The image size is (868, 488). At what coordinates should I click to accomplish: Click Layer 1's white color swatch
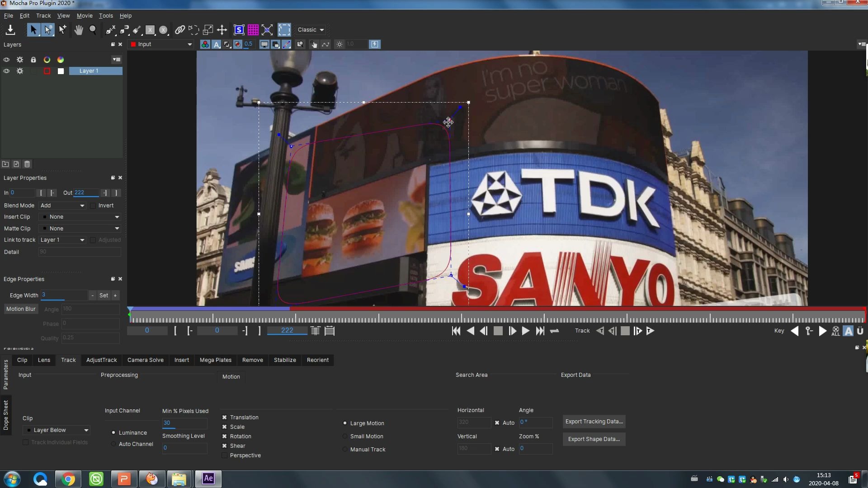click(61, 71)
